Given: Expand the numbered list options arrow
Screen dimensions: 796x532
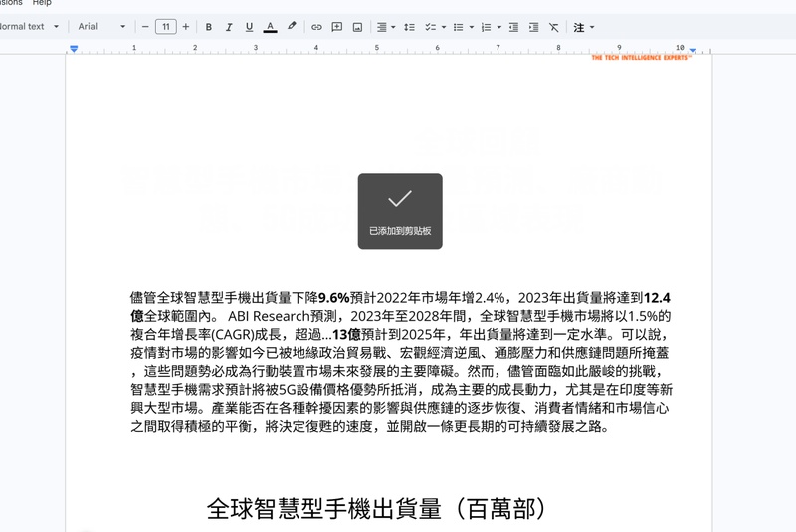Looking at the screenshot, I should click(x=499, y=27).
